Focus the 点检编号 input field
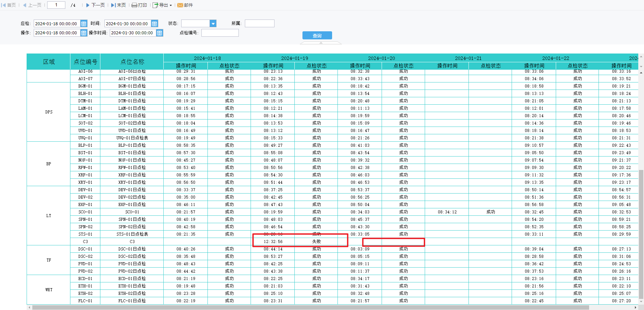The height and width of the screenshot is (310, 644). click(220, 33)
